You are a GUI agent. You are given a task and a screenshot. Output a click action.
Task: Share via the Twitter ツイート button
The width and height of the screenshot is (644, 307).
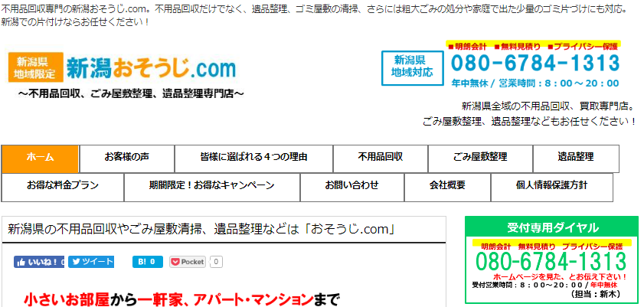point(91,262)
